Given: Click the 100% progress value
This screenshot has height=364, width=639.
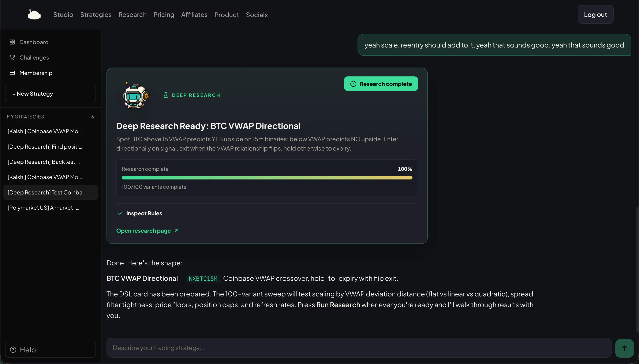Looking at the screenshot, I should point(405,169).
